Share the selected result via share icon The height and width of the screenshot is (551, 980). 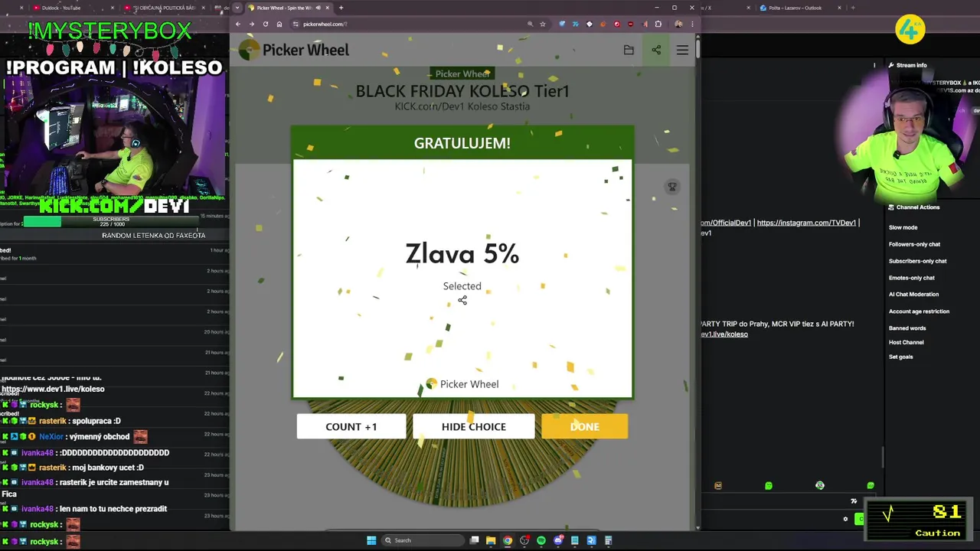(x=462, y=301)
